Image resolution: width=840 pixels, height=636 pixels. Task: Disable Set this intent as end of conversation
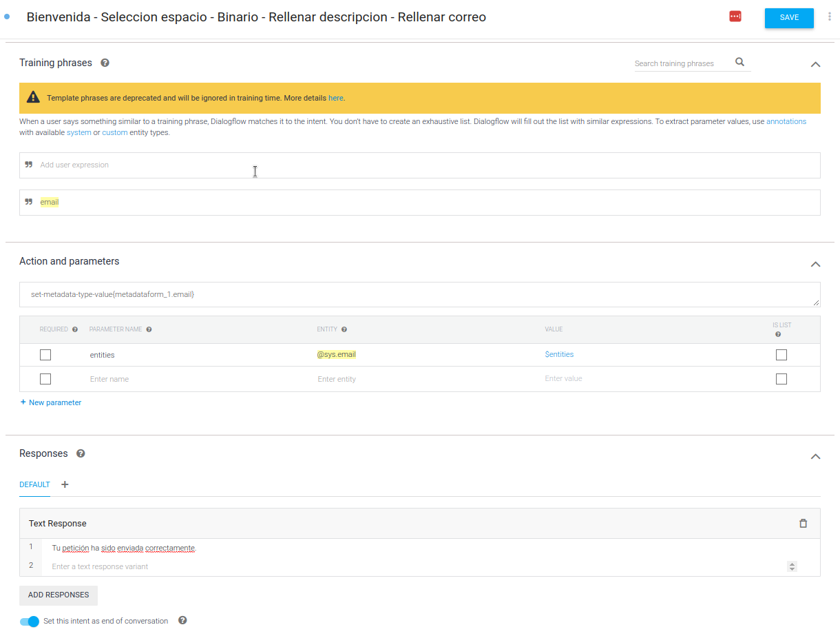tap(30, 622)
